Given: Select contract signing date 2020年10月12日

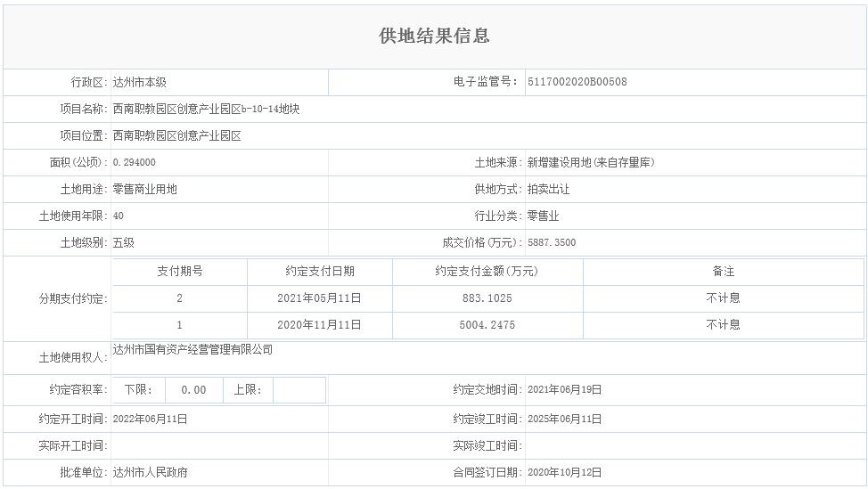Looking at the screenshot, I should [565, 472].
